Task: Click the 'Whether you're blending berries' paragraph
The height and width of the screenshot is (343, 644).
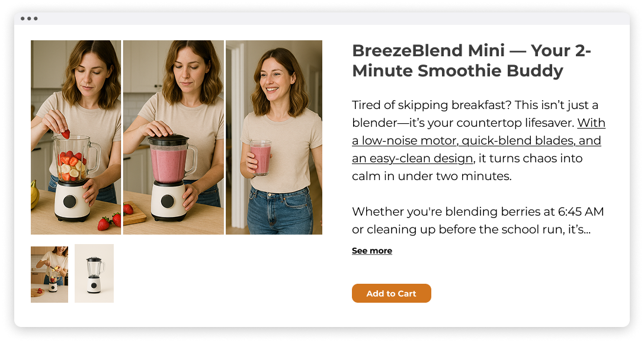Action: [478, 220]
